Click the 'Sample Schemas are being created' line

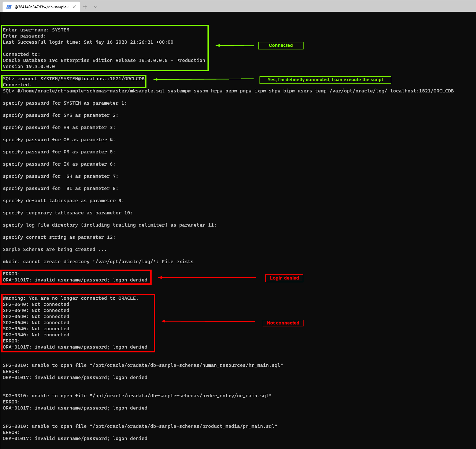[x=55, y=249]
